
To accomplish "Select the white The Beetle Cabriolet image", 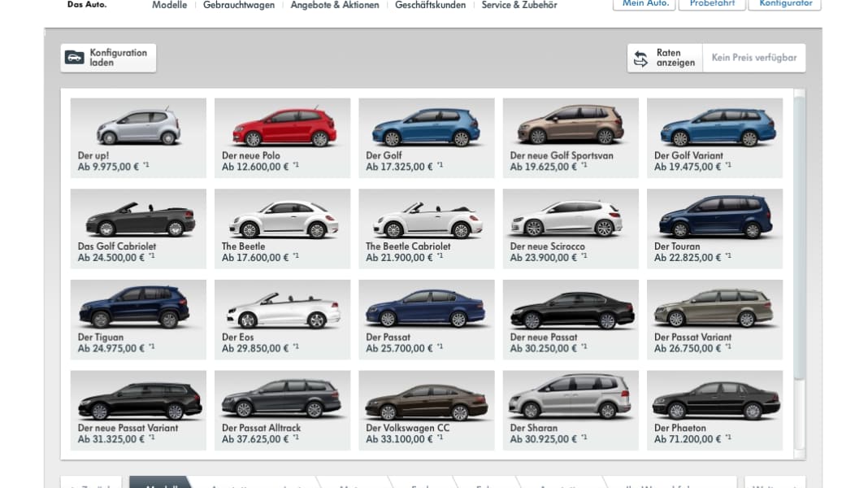I will [426, 219].
